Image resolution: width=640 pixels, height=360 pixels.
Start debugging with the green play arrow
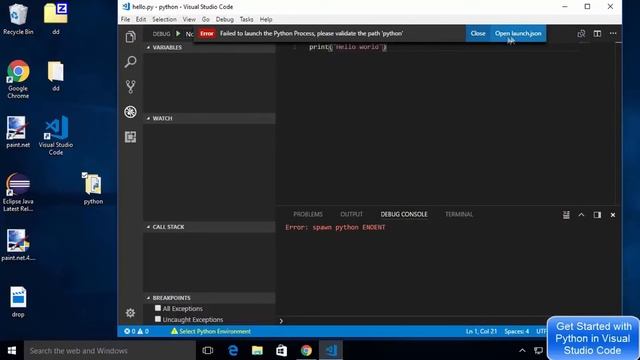point(178,33)
